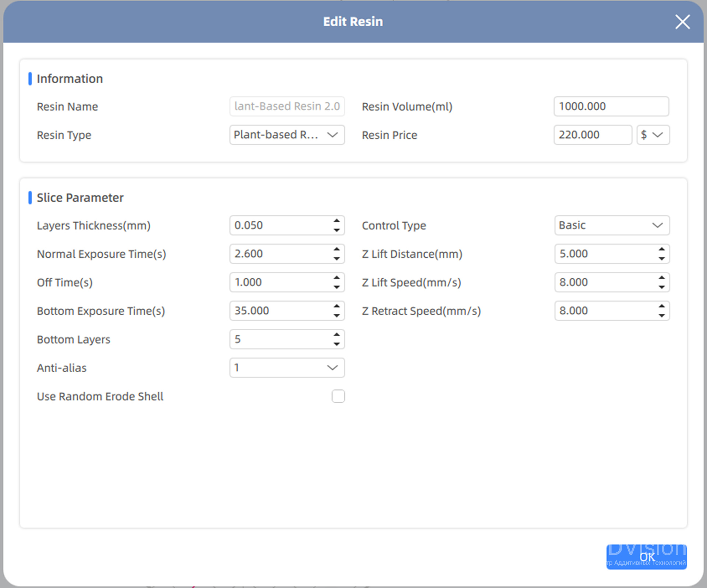Decrease Z Lift Speed with down arrow

[x=661, y=287]
